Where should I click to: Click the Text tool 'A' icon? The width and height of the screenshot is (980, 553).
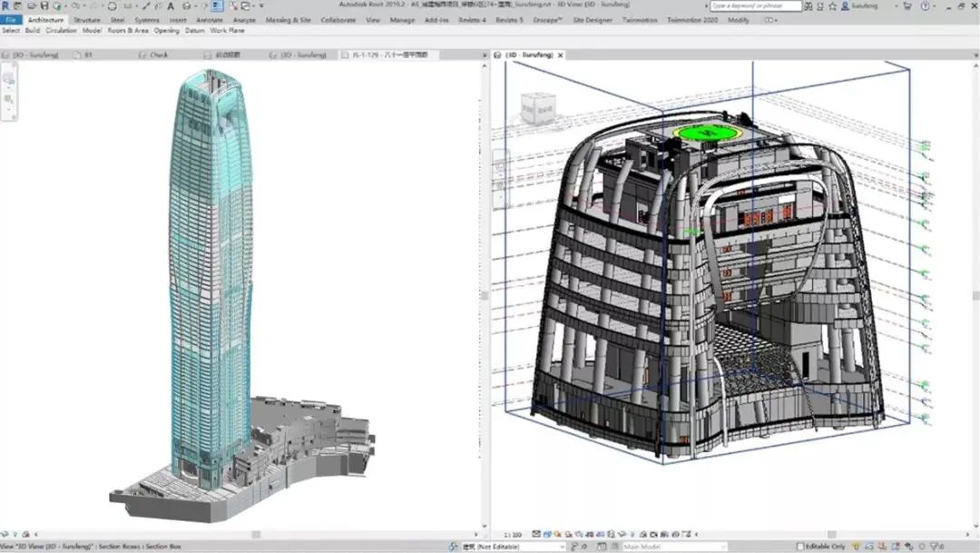[x=171, y=6]
